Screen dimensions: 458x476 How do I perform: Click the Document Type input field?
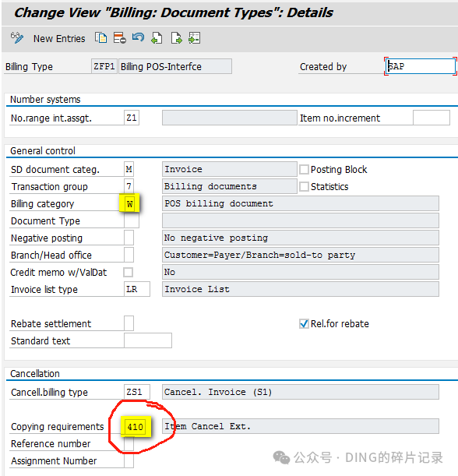pos(132,220)
